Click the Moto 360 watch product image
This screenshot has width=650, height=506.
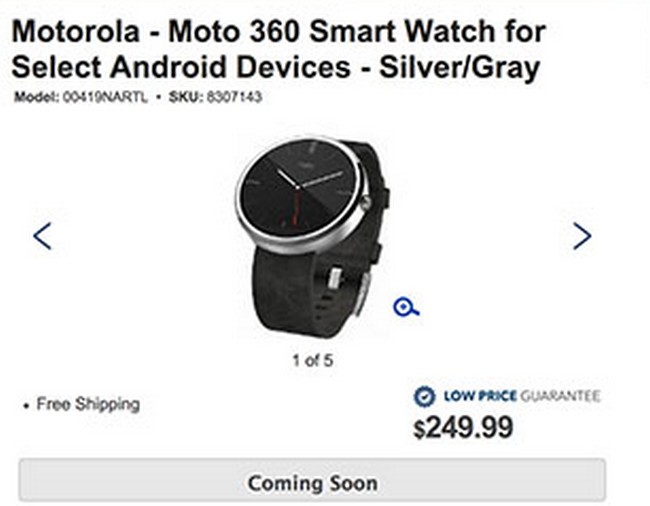(x=314, y=237)
